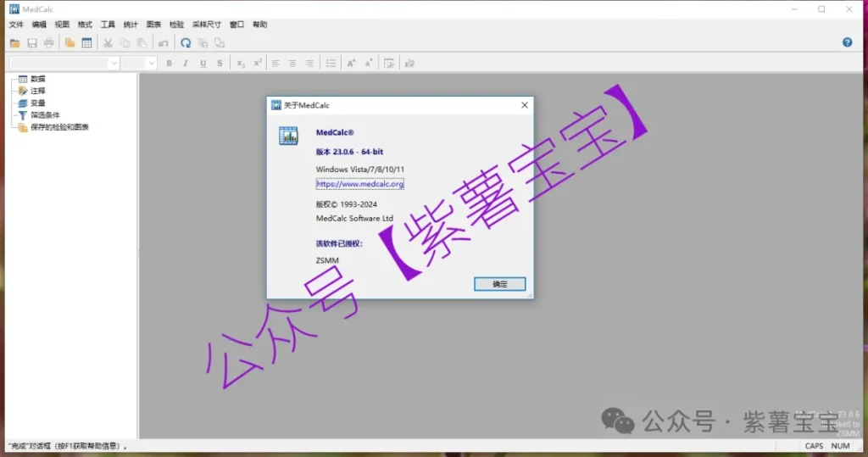This screenshot has width=868, height=457.
Task: Toggle italic text formatting
Action: (186, 64)
